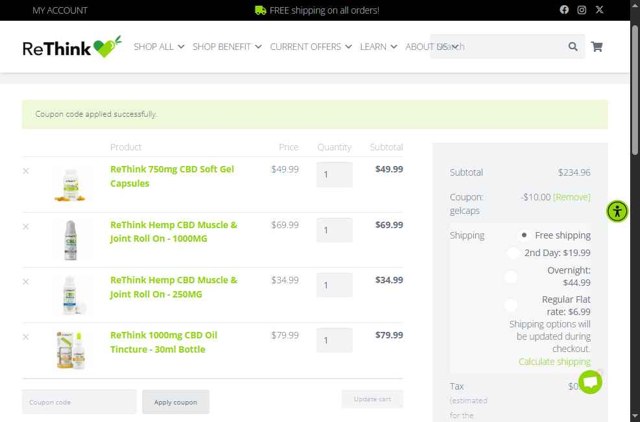Open the Facebook social icon
Viewport: 640px width, 422px height.
click(x=564, y=10)
